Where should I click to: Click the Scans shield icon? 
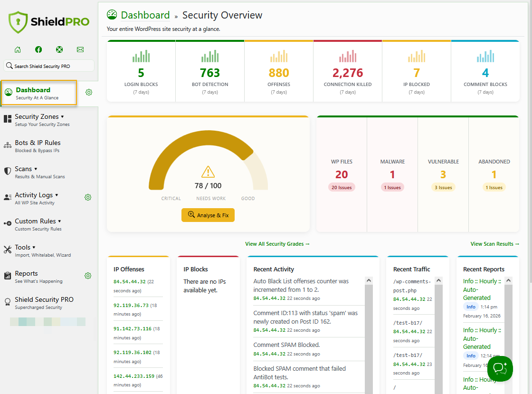tap(8, 171)
